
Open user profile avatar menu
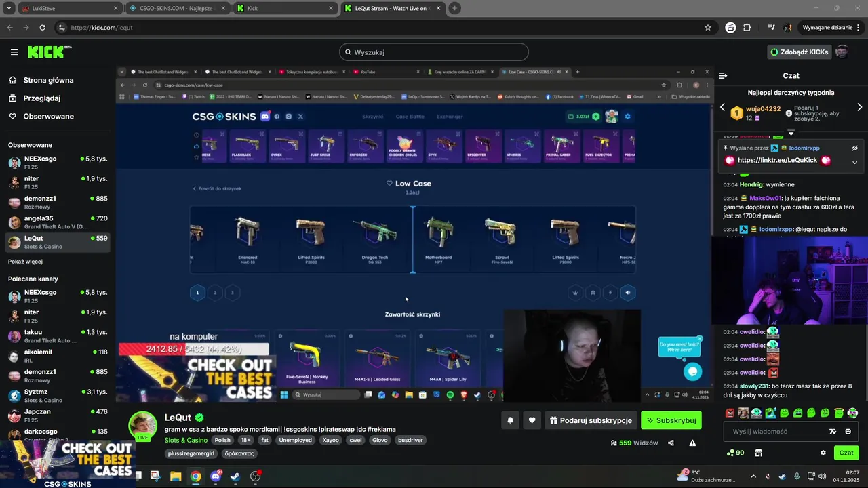(842, 52)
